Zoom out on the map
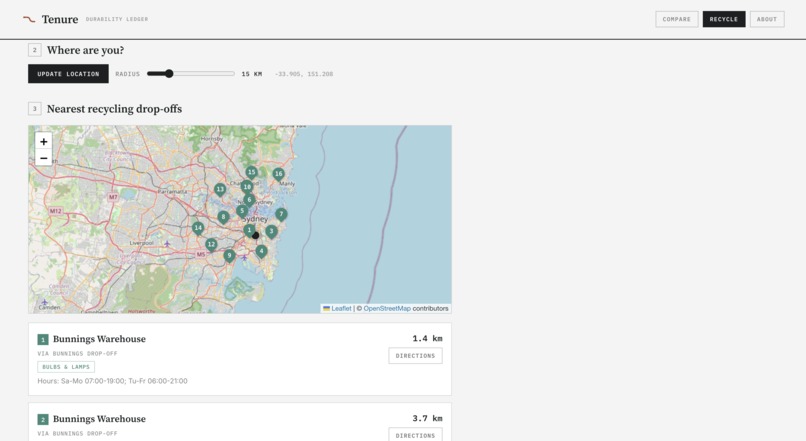 [x=44, y=158]
